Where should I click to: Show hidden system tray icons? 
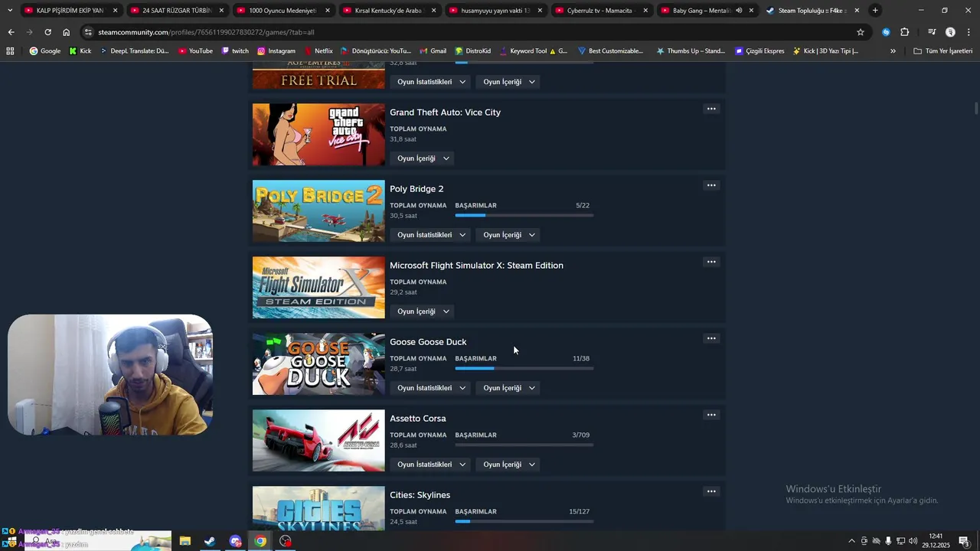(x=851, y=541)
